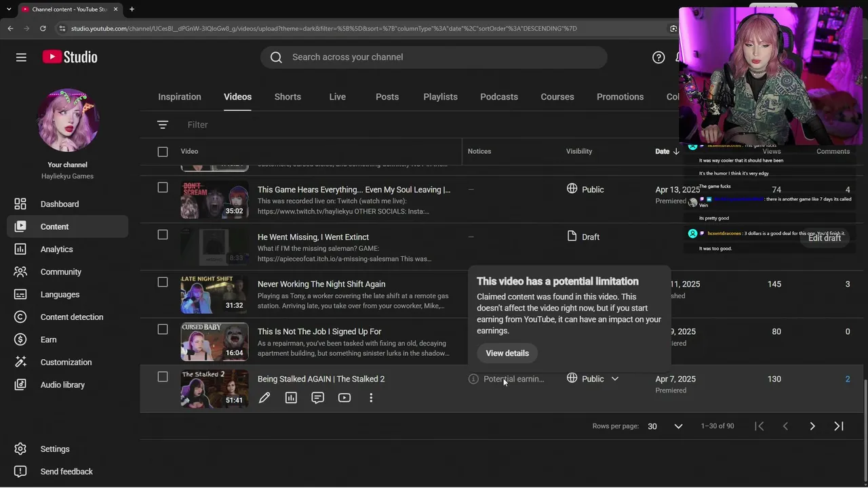Select the Podcasts tab
868x488 pixels.
(499, 97)
